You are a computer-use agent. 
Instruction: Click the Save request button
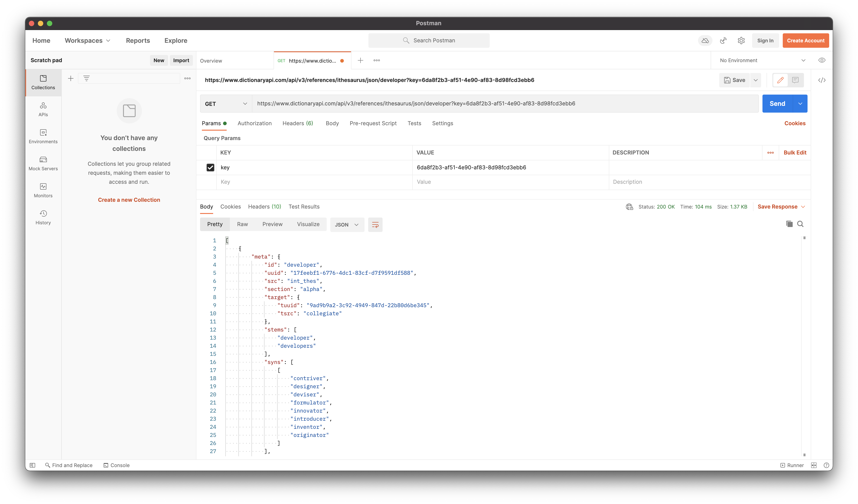(x=734, y=80)
